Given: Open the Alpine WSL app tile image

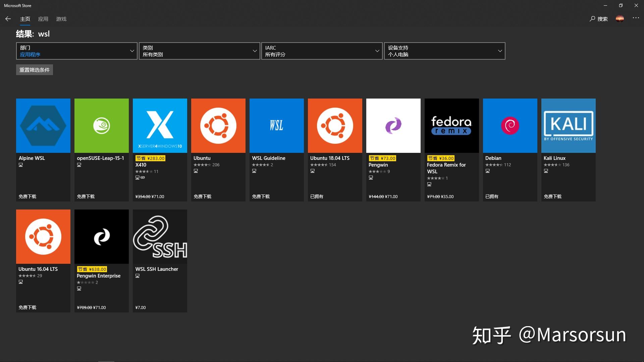Looking at the screenshot, I should pyautogui.click(x=43, y=126).
